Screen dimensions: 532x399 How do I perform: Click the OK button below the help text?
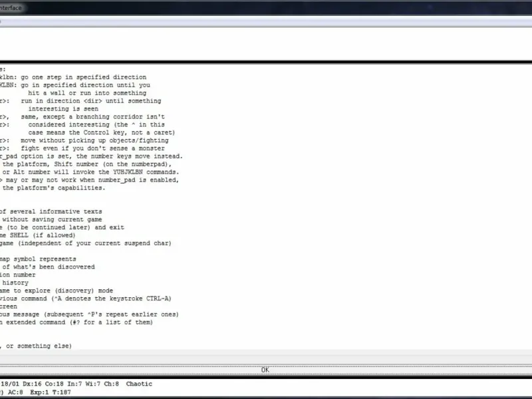pos(265,370)
